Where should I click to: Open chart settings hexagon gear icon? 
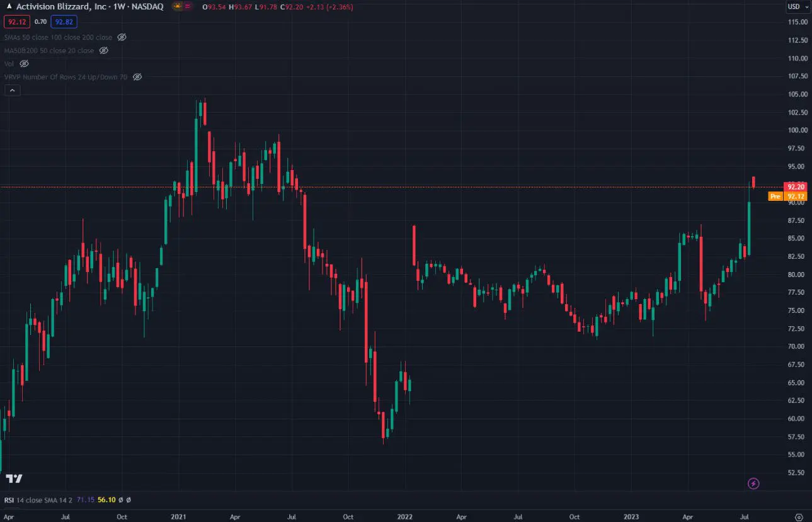coord(799,516)
